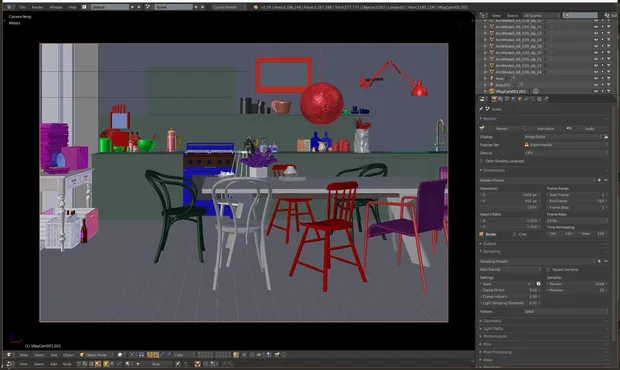This screenshot has width=620, height=370.
Task: Open the Render Layers properties tab
Action: [501, 99]
